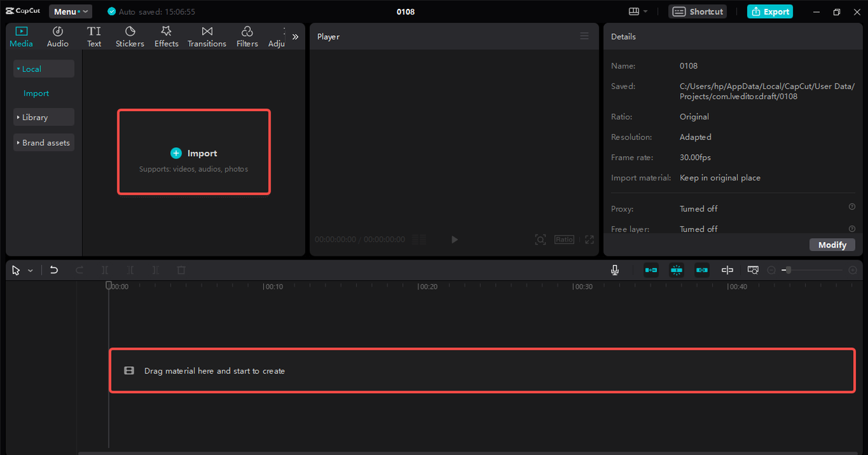This screenshot has height=455, width=868.
Task: Click the Free layer help icon
Action: point(852,229)
